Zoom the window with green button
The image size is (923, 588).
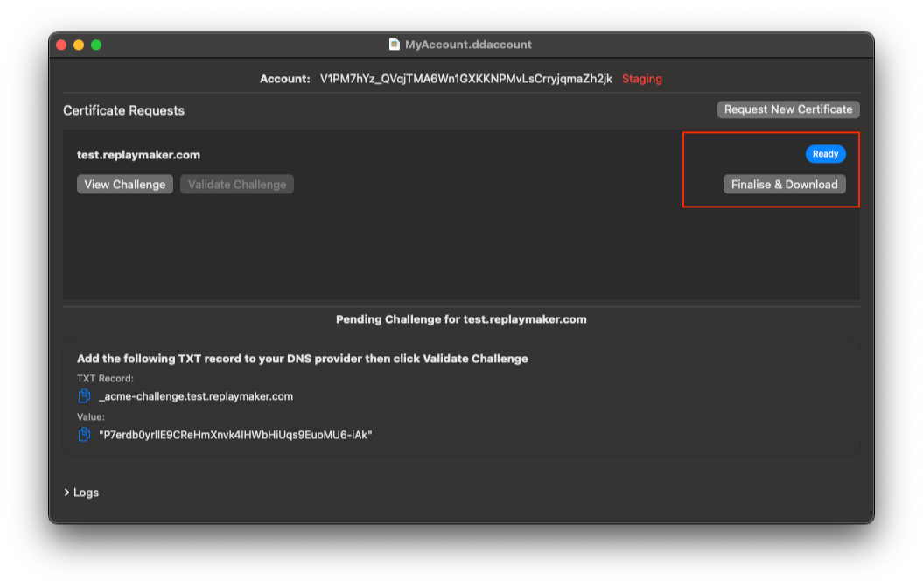pos(96,45)
